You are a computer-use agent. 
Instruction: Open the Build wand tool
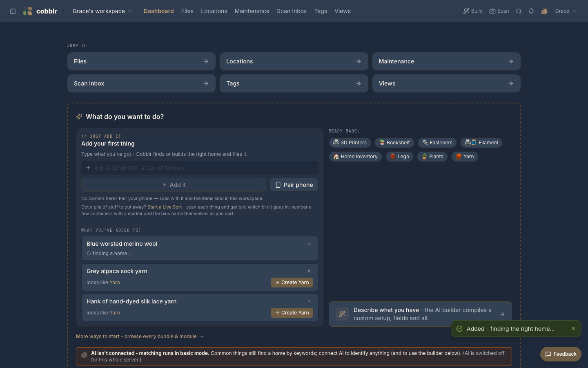[x=473, y=11]
